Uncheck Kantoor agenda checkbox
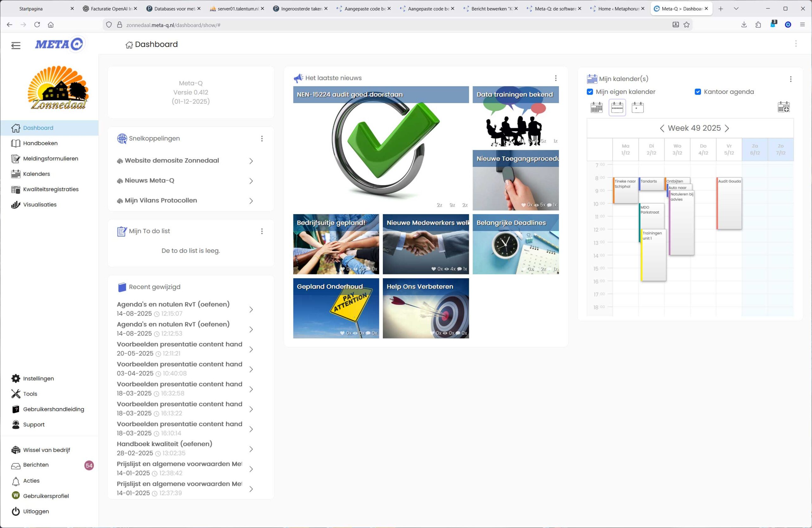 click(x=698, y=92)
